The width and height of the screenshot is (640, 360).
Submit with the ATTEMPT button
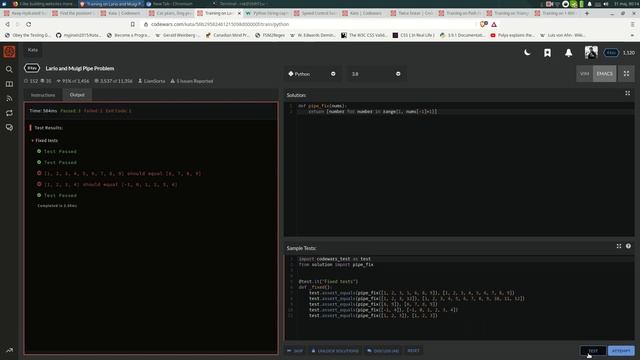point(621,351)
